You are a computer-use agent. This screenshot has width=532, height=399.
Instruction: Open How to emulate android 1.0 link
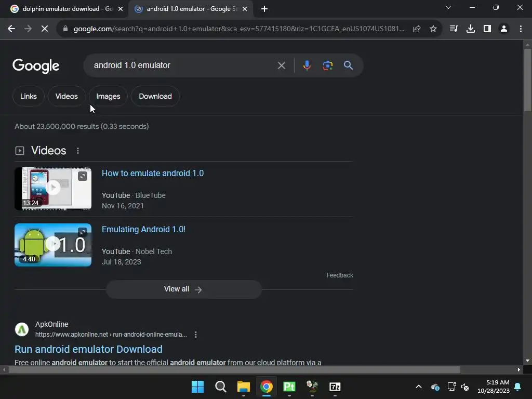[153, 174]
